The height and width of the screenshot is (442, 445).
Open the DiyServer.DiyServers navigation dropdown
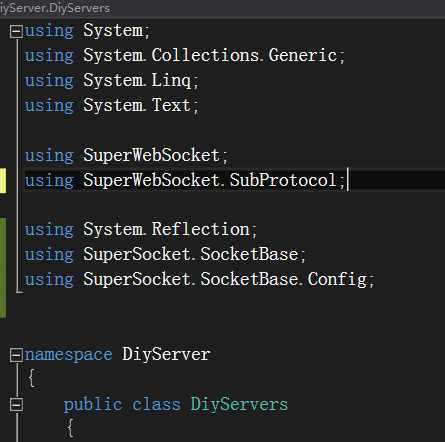point(55,8)
